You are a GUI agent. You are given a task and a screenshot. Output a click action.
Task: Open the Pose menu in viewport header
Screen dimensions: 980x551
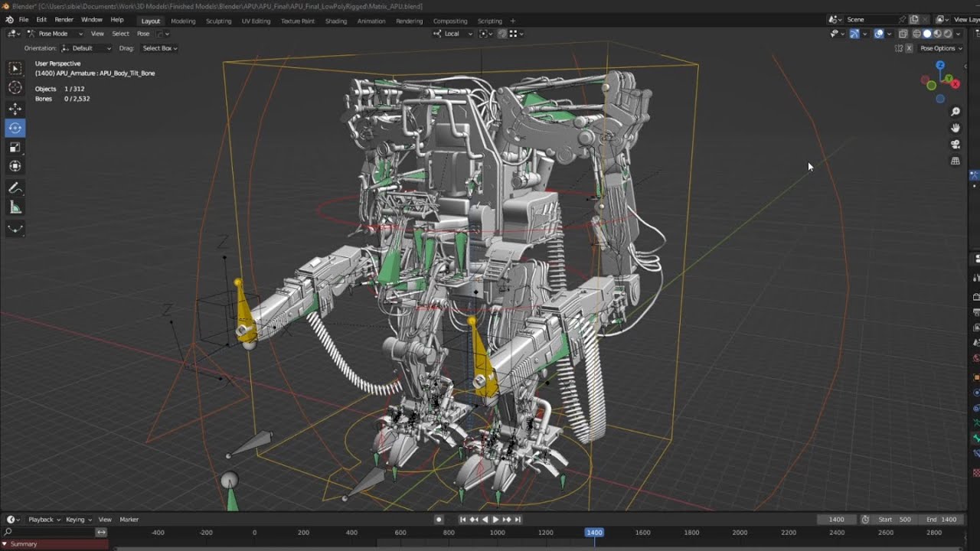click(x=143, y=34)
